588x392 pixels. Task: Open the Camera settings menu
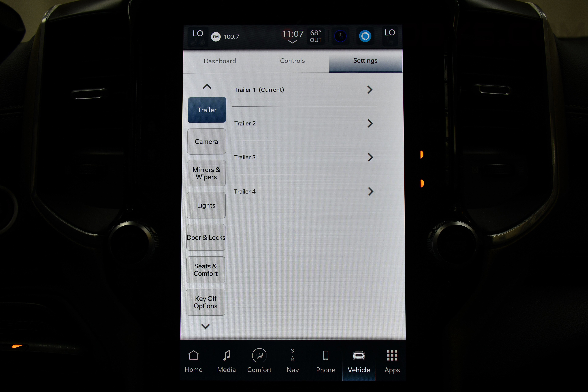[x=206, y=141]
